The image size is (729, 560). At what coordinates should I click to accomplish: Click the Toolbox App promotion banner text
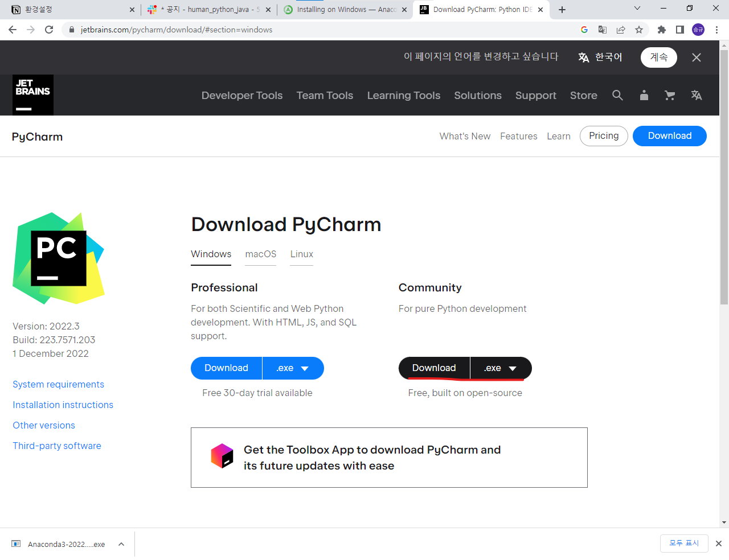[x=372, y=458]
